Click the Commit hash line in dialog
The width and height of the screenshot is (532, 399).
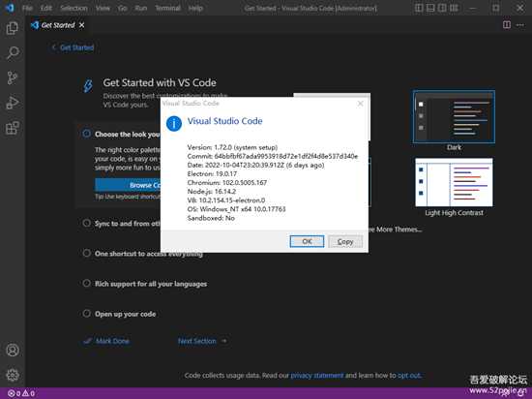pyautogui.click(x=273, y=156)
